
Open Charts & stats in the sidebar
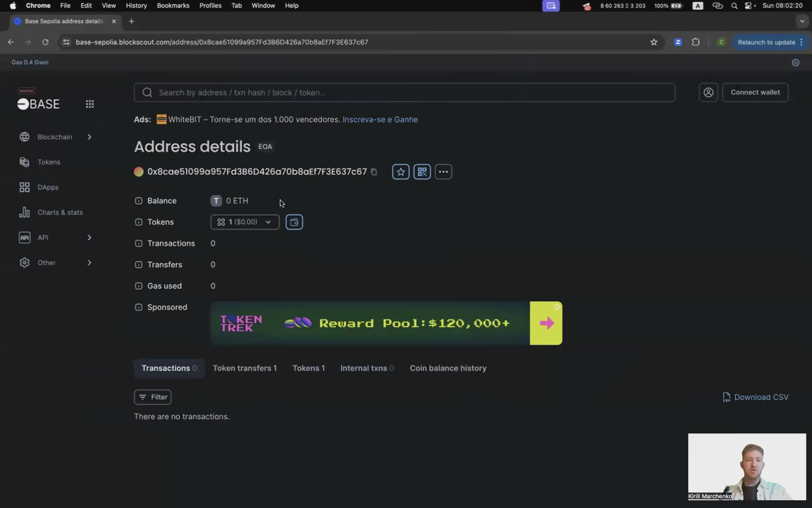[59, 212]
